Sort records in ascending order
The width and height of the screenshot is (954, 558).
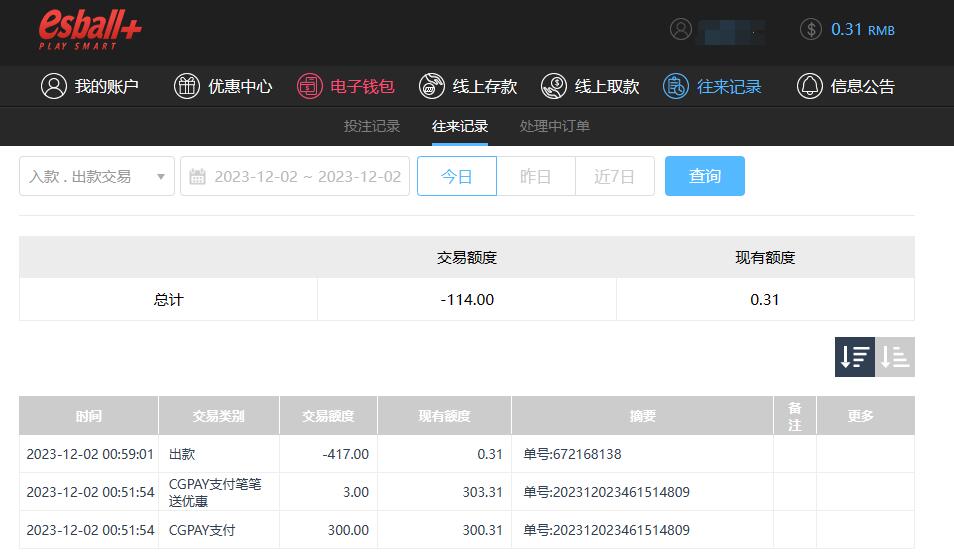pyautogui.click(x=895, y=357)
